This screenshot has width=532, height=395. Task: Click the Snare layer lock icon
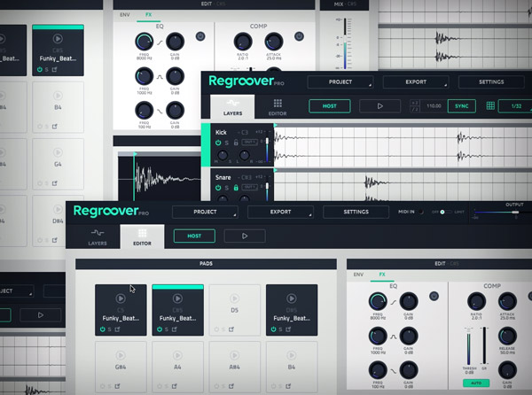[235, 188]
